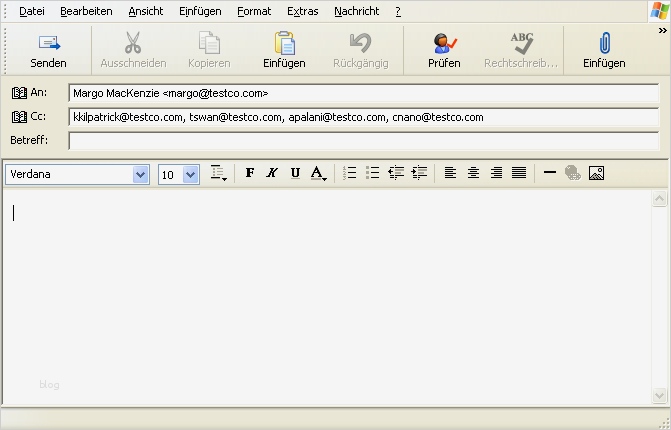Justify the text alignment
Image resolution: width=671 pixels, height=430 pixels.
[x=519, y=173]
